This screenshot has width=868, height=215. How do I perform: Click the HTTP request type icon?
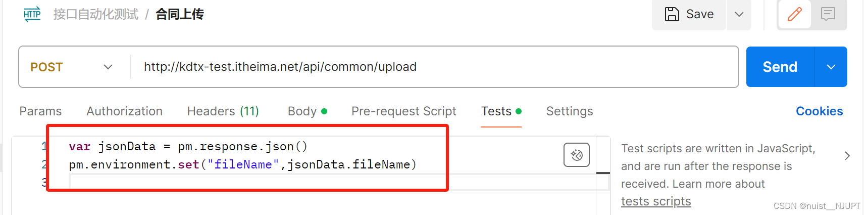coord(32,14)
